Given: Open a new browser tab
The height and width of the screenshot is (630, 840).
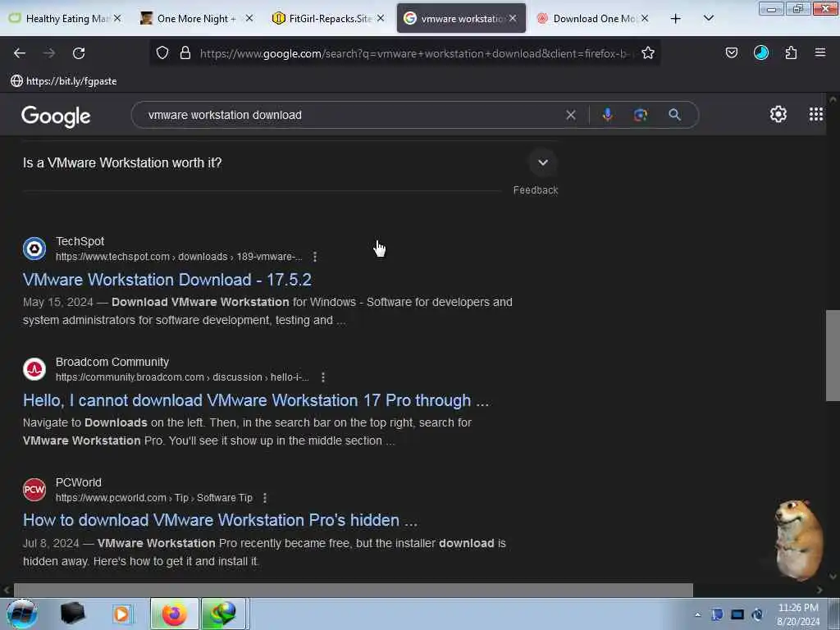Looking at the screenshot, I should (676, 19).
